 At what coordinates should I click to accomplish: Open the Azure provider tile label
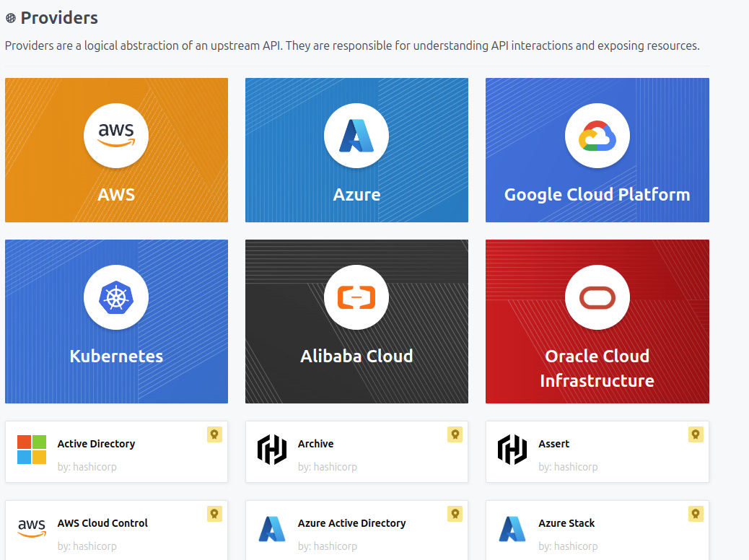[356, 194]
